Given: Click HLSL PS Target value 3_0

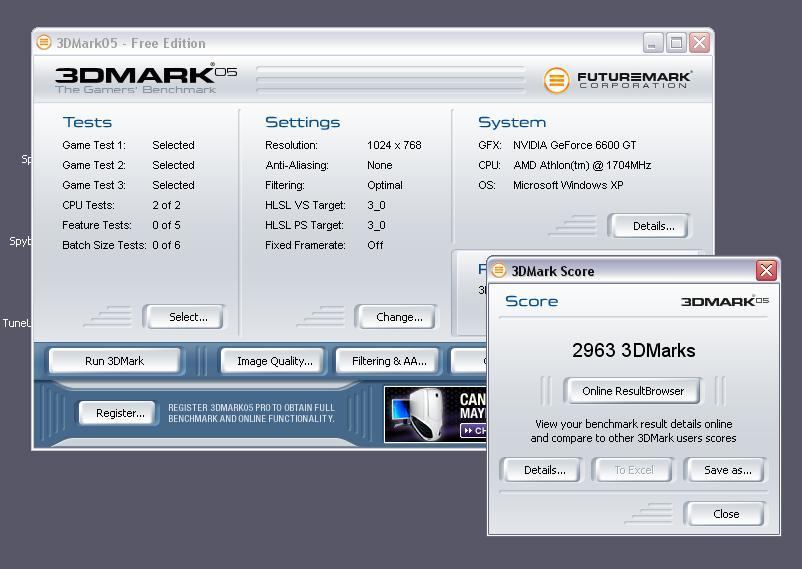Looking at the screenshot, I should pos(376,225).
